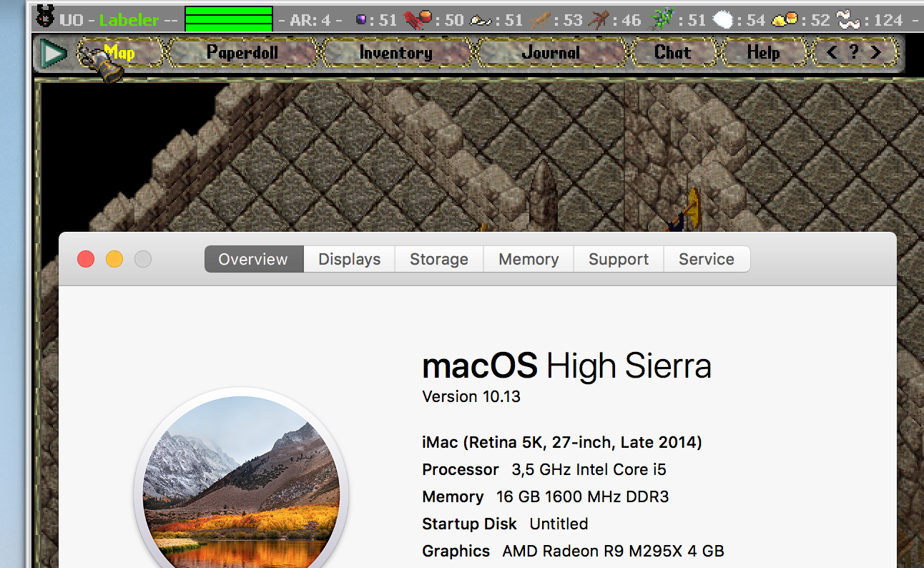Switch to the Support tab
924x568 pixels.
[x=619, y=259]
